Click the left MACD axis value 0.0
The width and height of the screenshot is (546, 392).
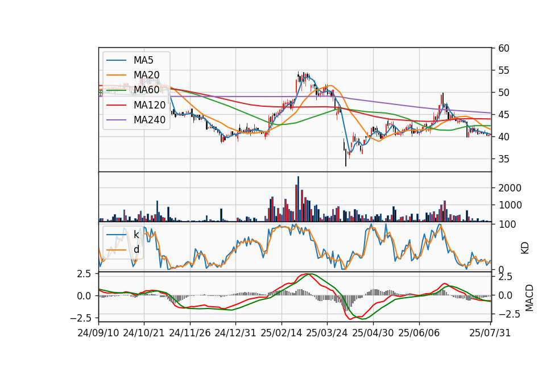tap(84, 296)
